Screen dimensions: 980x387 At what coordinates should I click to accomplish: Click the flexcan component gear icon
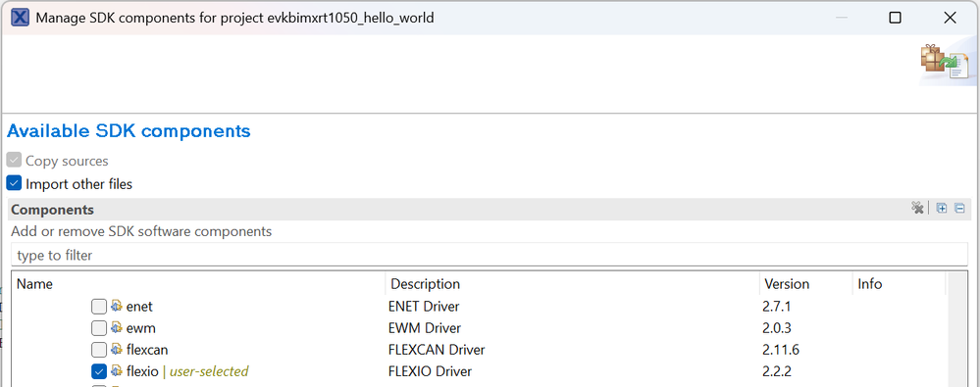click(x=117, y=350)
